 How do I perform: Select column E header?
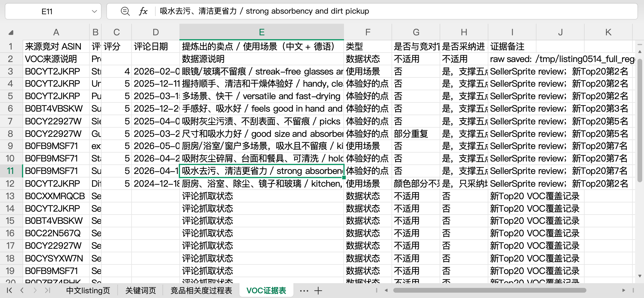pyautogui.click(x=262, y=32)
